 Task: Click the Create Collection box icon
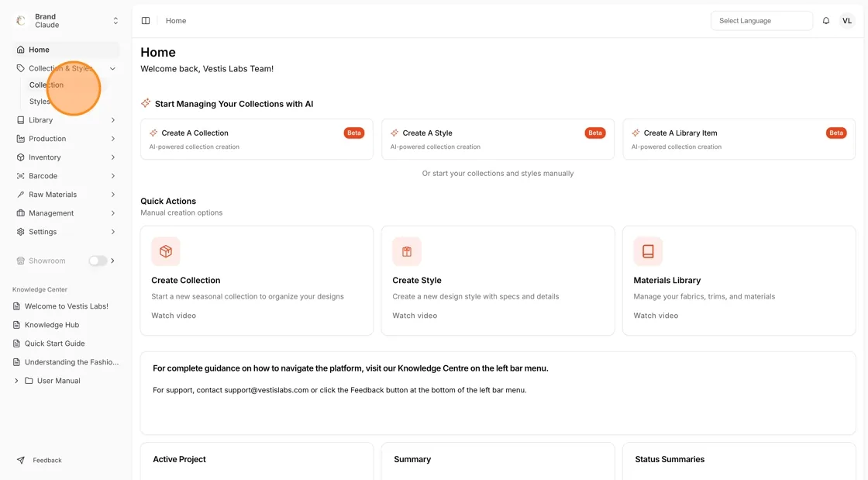pos(166,251)
